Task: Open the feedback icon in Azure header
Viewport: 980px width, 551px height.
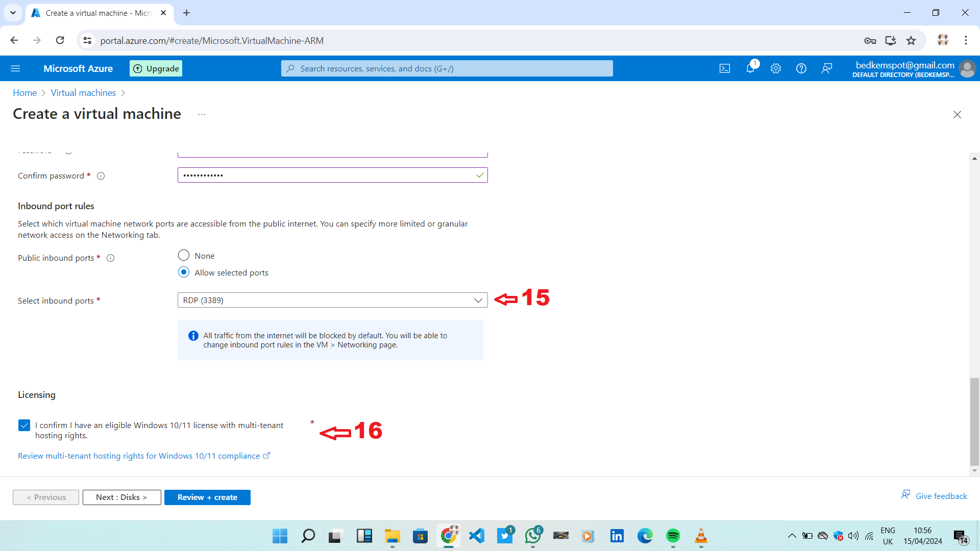Action: tap(827, 68)
